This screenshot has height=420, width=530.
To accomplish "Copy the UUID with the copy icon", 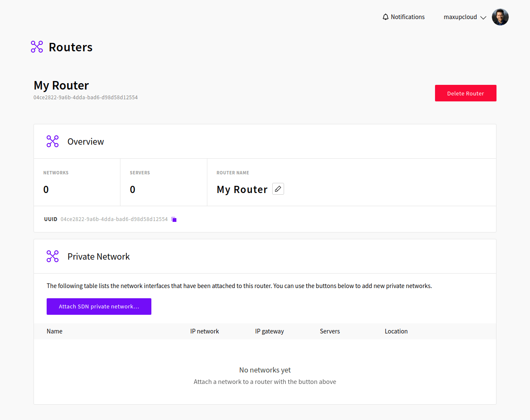I will tap(174, 219).
